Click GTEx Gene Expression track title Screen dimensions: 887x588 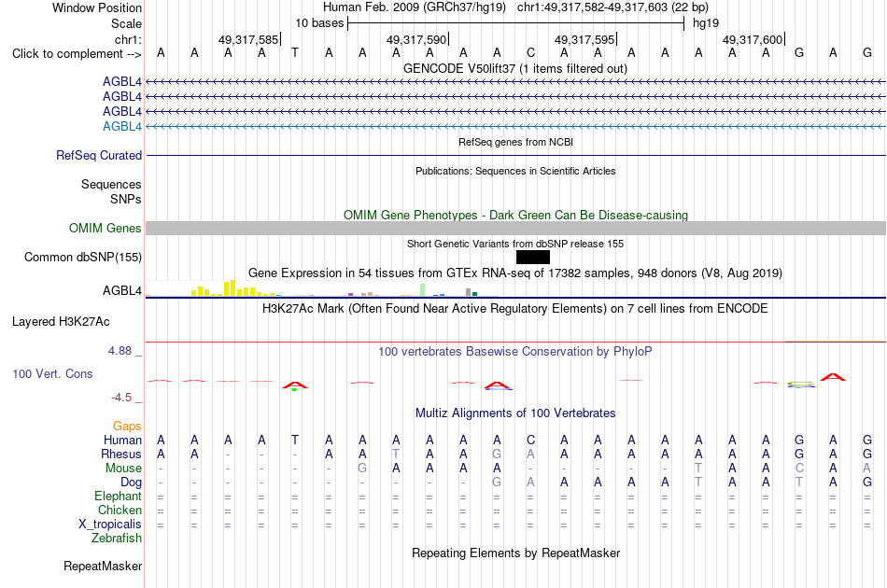click(515, 273)
